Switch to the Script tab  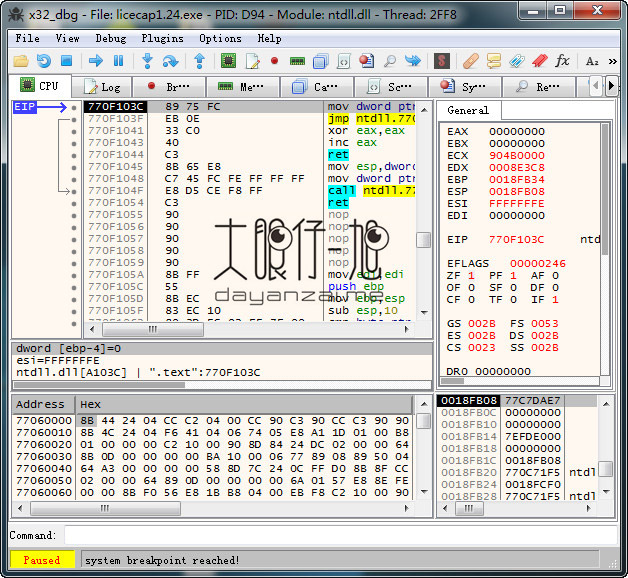tap(390, 87)
